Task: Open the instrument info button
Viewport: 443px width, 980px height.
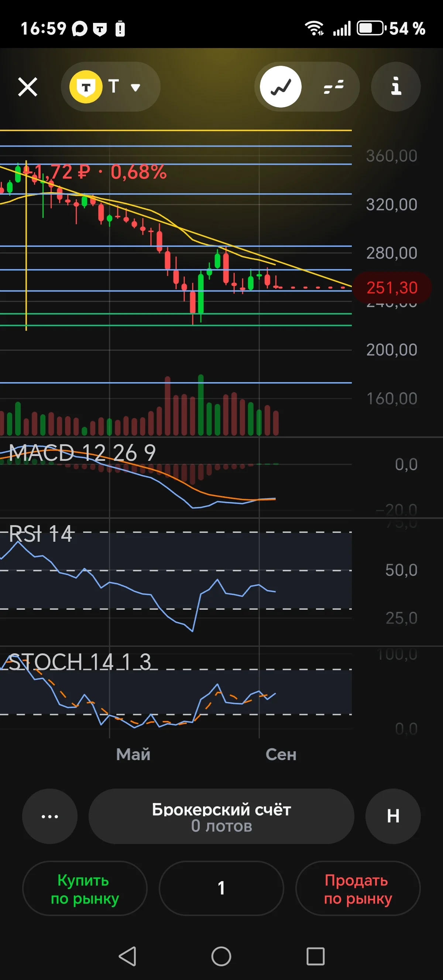Action: tap(396, 87)
